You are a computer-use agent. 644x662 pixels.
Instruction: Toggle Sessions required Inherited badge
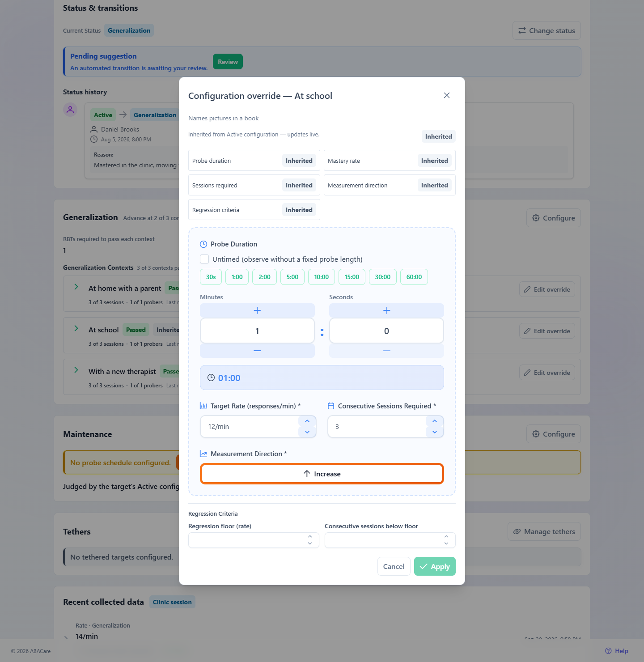coord(299,185)
